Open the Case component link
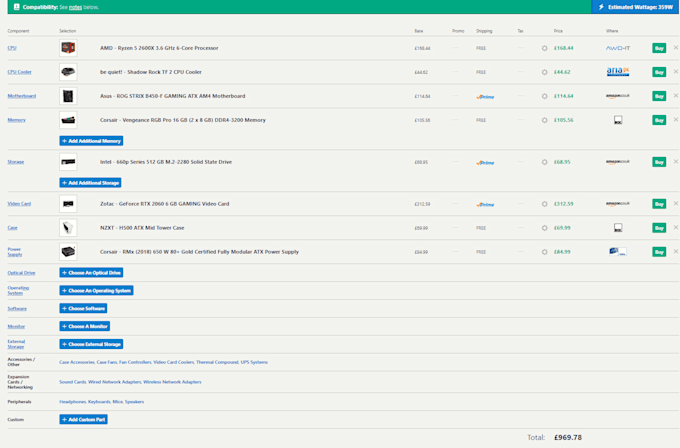This screenshot has height=448, width=680. coord(12,228)
